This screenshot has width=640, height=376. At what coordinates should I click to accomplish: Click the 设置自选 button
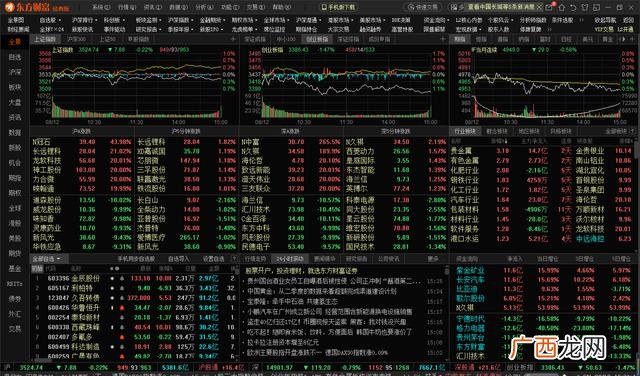[x=213, y=259]
